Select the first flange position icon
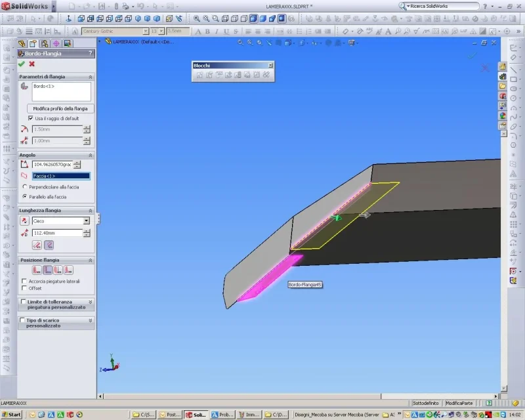525x420 pixels. click(x=37, y=270)
